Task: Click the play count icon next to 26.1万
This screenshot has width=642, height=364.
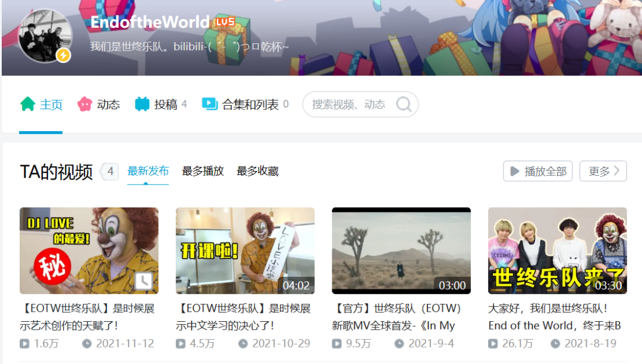Action: click(493, 344)
